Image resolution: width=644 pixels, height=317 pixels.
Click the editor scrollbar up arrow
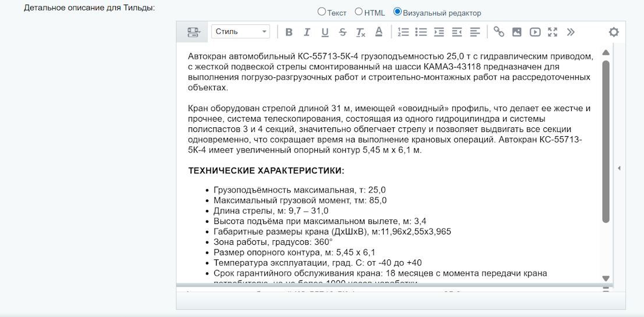[606, 52]
